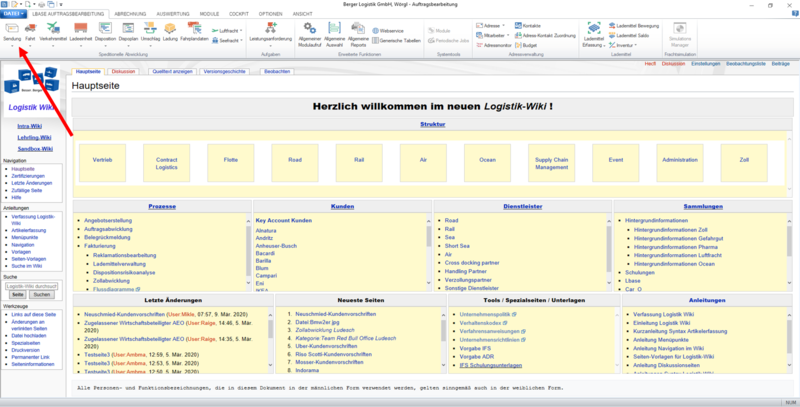Click the Fahrt truck icon
Screen dimensions: 800x407
pyautogui.click(x=30, y=29)
